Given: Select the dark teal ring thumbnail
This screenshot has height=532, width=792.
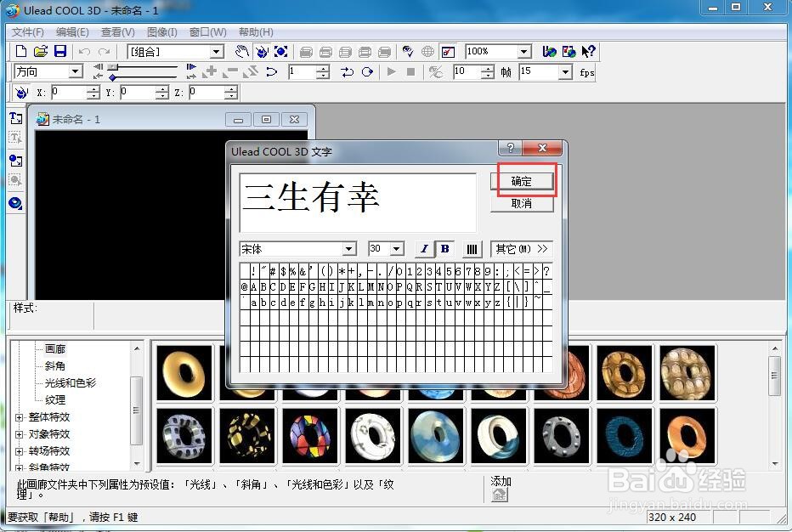Looking at the screenshot, I should (x=625, y=435).
